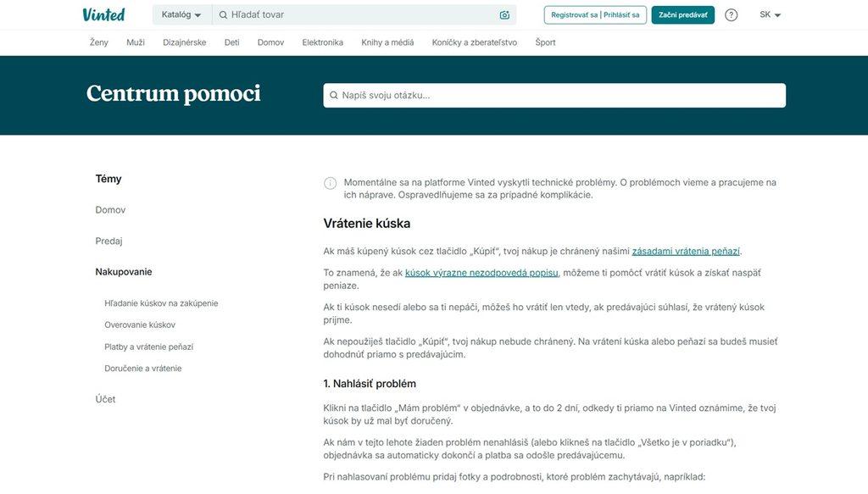Viewport: 868px width, 494px height.
Task: Select Doručenie a vrátenie in sidebar
Action: coord(142,369)
